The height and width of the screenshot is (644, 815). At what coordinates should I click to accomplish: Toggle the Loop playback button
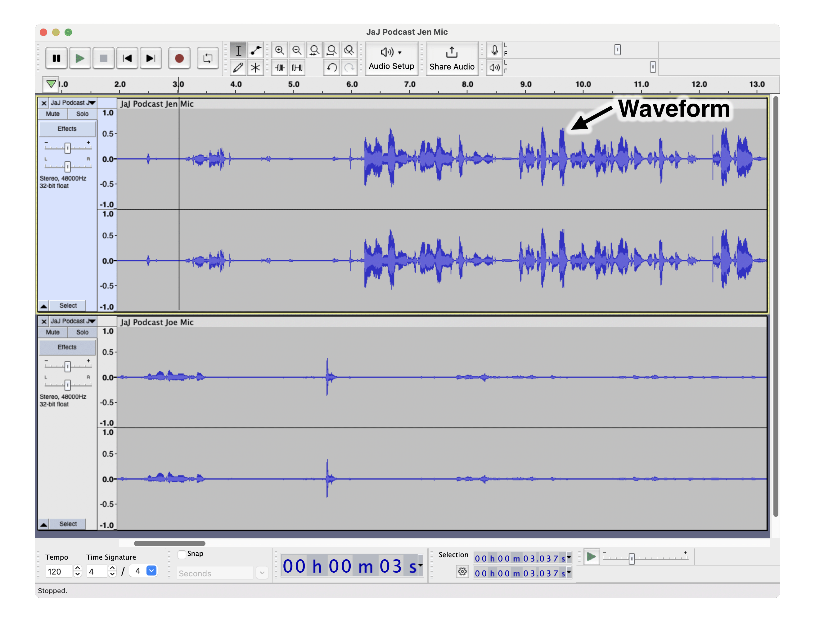coord(207,58)
